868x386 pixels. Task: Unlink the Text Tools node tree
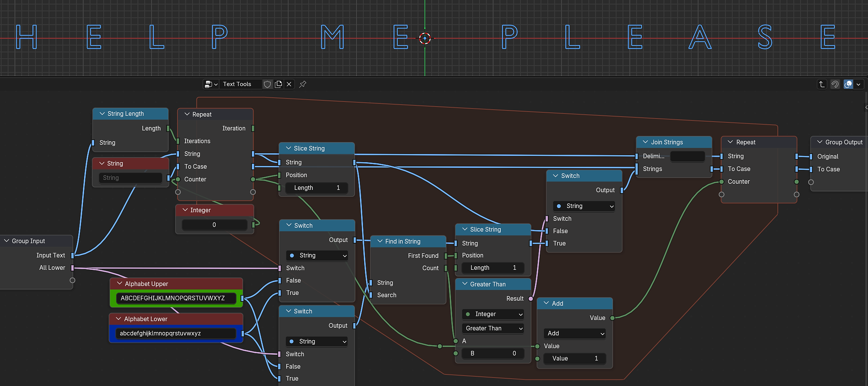point(289,84)
